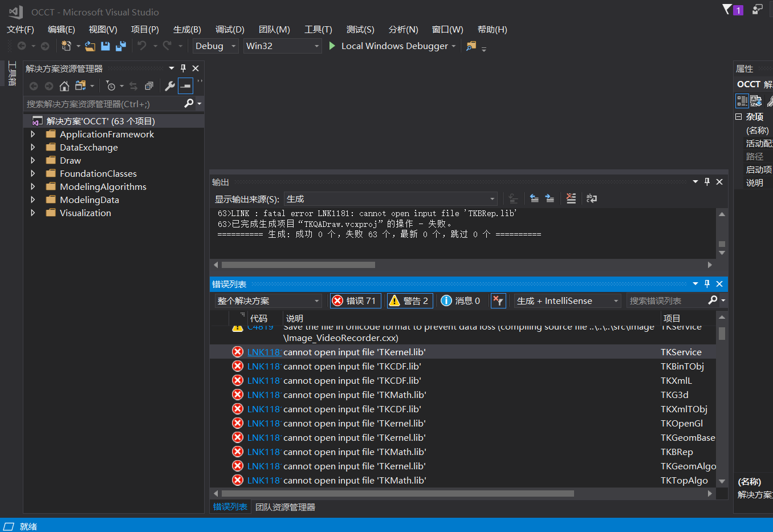This screenshot has height=532, width=773.
Task: Click the 说明 column header
Action: click(x=295, y=318)
